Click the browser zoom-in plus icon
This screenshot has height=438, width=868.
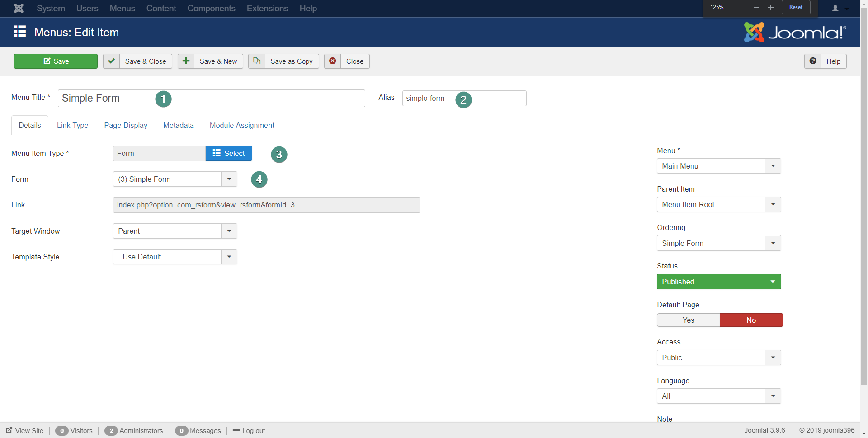click(771, 7)
